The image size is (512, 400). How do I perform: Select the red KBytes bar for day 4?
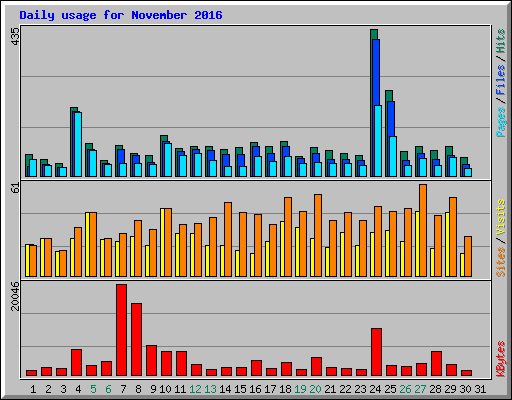pos(76,362)
